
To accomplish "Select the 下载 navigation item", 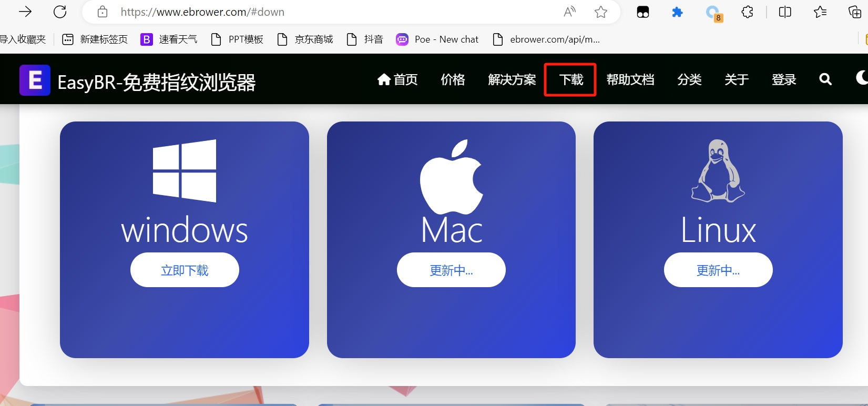I will tap(571, 79).
